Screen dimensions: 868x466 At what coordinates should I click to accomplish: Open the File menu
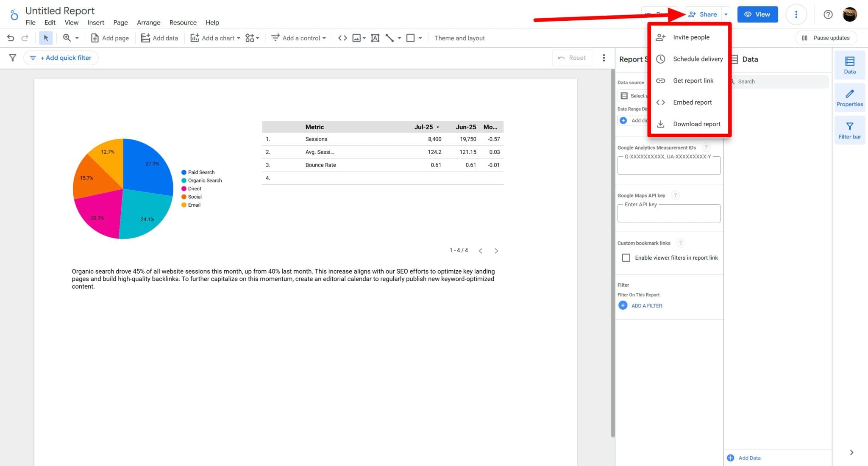tap(30, 22)
